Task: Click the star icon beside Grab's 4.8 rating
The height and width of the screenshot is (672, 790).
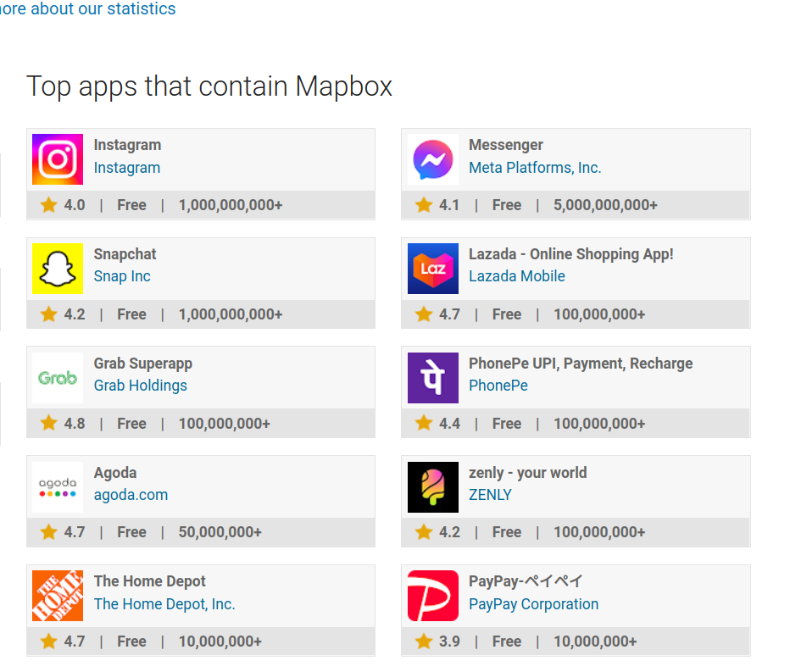Action: 47,423
